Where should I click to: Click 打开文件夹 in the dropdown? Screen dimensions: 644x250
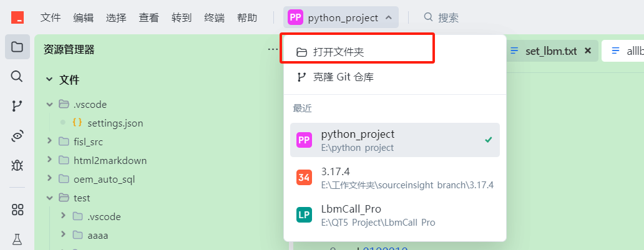338,52
